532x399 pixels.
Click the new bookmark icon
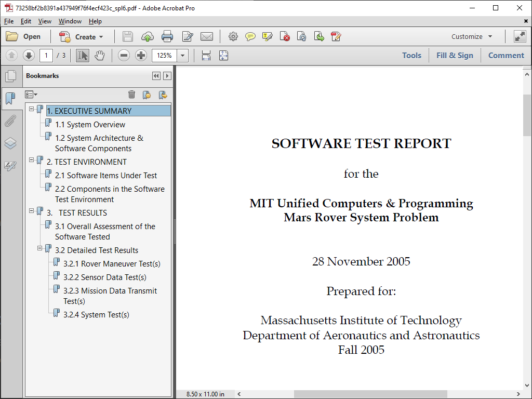147,95
